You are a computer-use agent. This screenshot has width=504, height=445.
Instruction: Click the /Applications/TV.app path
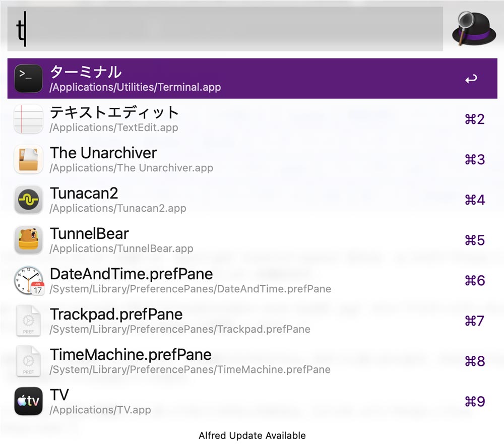pos(100,410)
